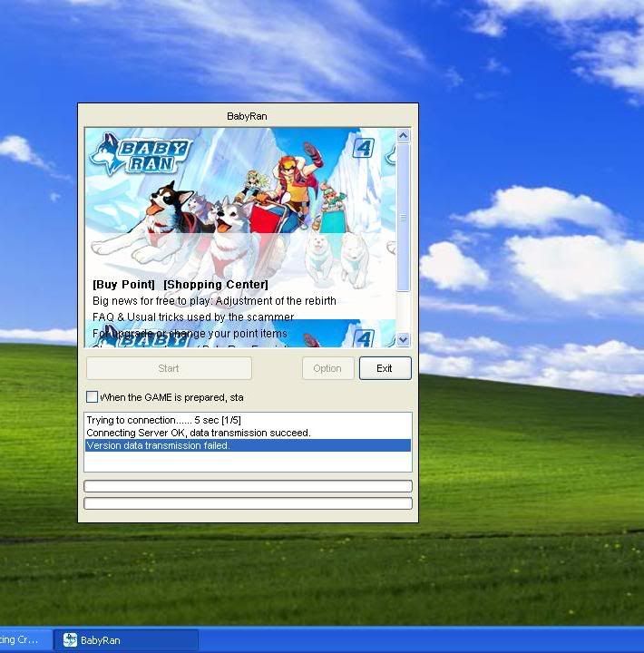Click the news panel scroll-down arrow

click(x=403, y=339)
